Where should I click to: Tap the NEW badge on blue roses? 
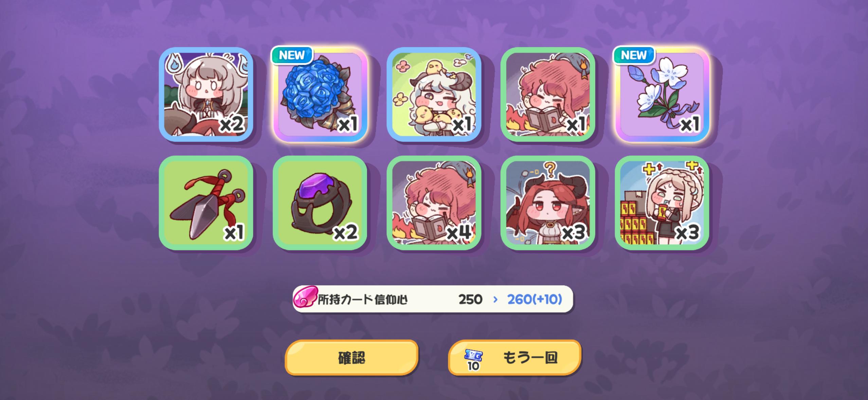point(292,55)
